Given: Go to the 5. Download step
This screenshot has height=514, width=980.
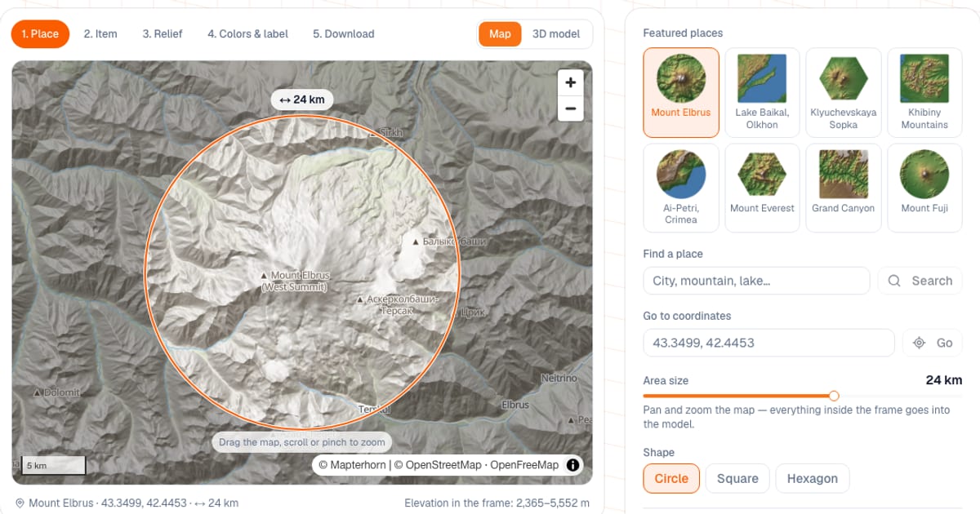Looking at the screenshot, I should [x=344, y=33].
